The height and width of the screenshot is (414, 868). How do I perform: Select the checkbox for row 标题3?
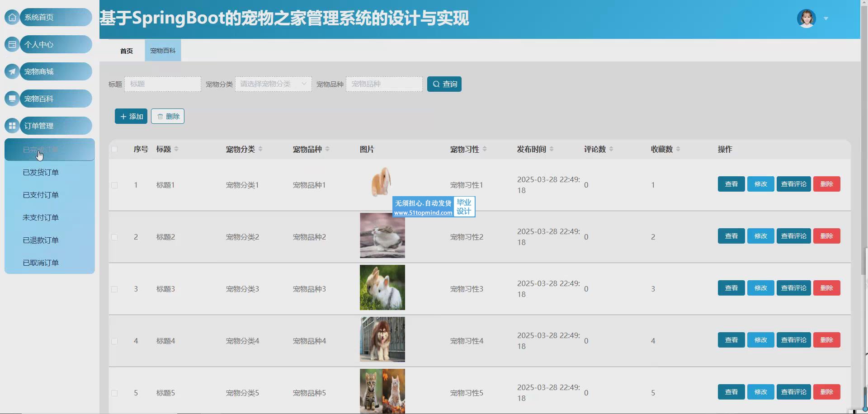(x=114, y=289)
